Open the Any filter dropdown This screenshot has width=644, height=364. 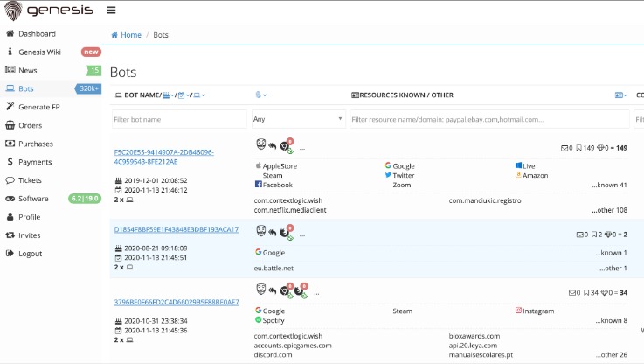point(298,119)
